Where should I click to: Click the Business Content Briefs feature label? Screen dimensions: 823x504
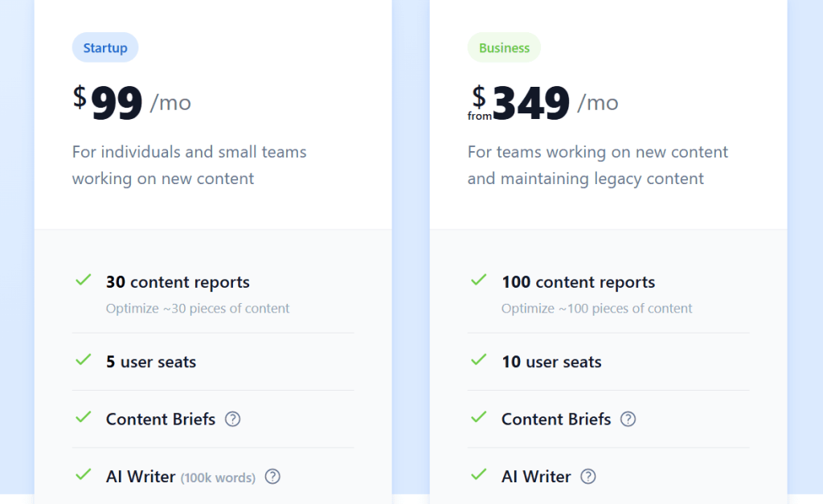(556, 419)
